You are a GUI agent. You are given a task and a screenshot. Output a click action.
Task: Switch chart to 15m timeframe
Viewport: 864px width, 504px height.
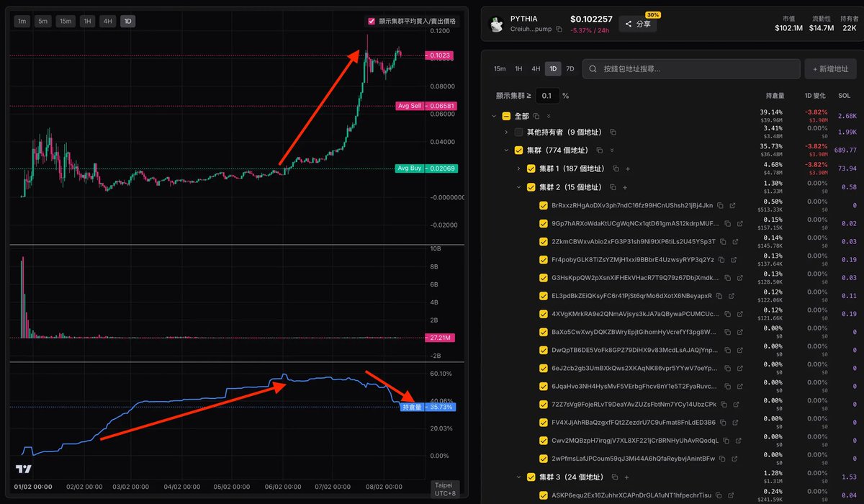coord(66,22)
